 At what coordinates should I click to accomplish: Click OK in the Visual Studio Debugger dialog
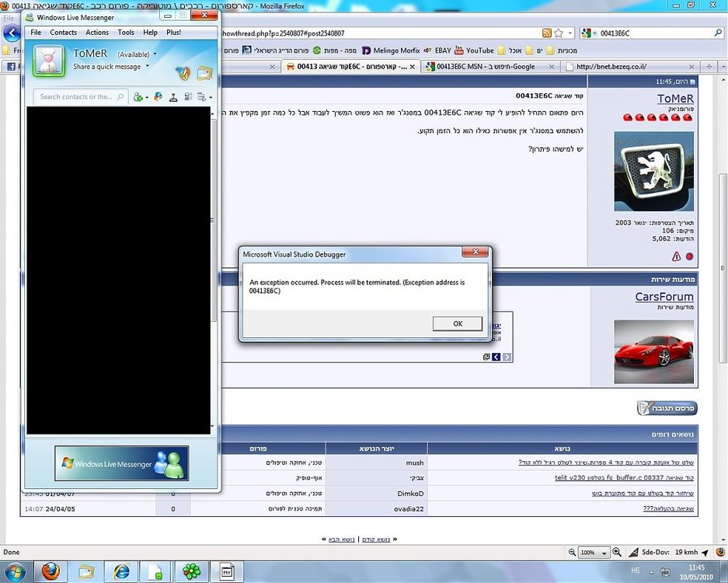458,324
